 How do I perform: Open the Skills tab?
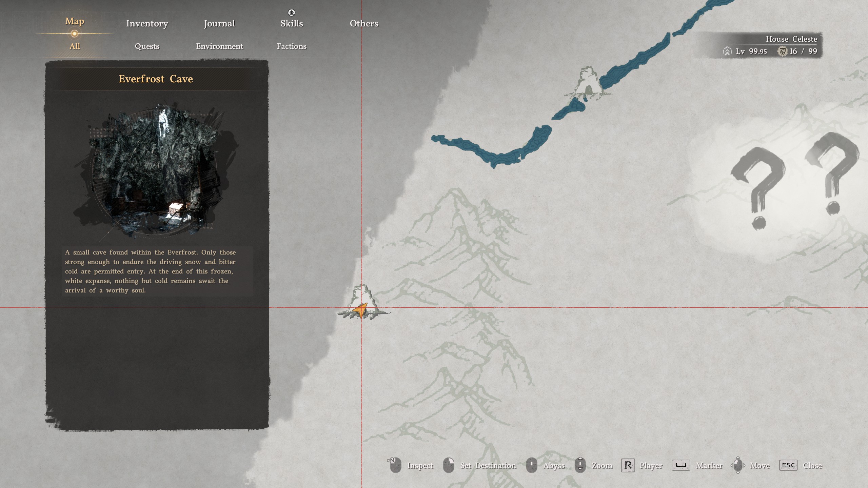point(292,23)
